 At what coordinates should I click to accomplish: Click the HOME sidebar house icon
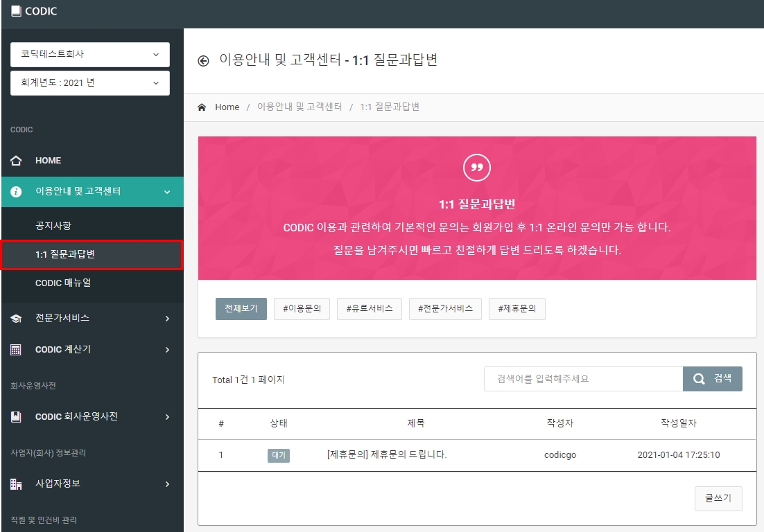[16, 161]
